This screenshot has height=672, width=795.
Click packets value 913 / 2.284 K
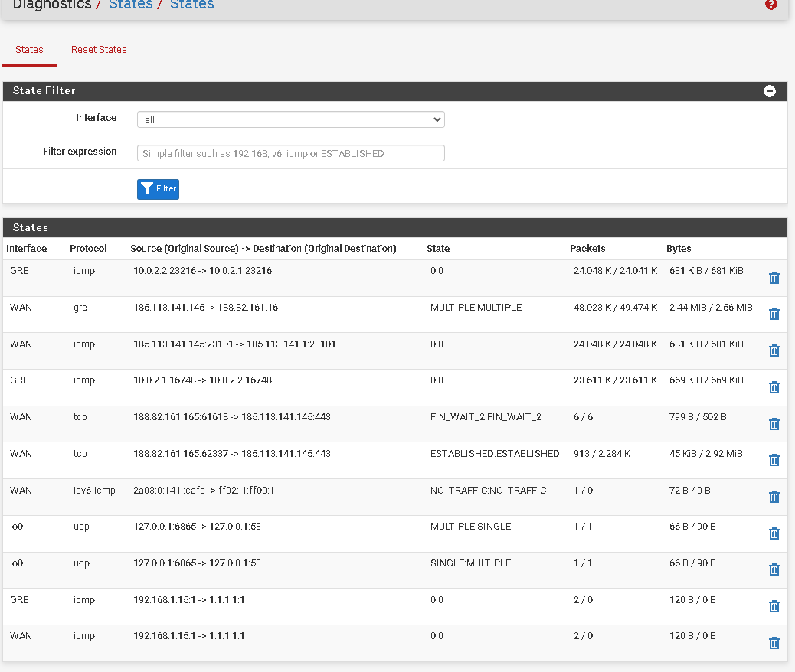pyautogui.click(x=602, y=454)
